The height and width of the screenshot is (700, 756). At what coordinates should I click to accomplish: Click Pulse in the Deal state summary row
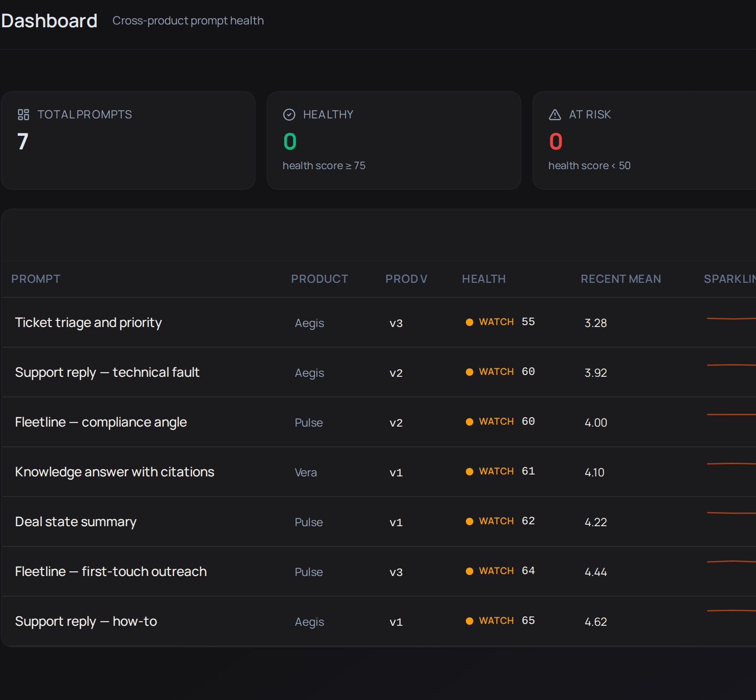point(309,522)
